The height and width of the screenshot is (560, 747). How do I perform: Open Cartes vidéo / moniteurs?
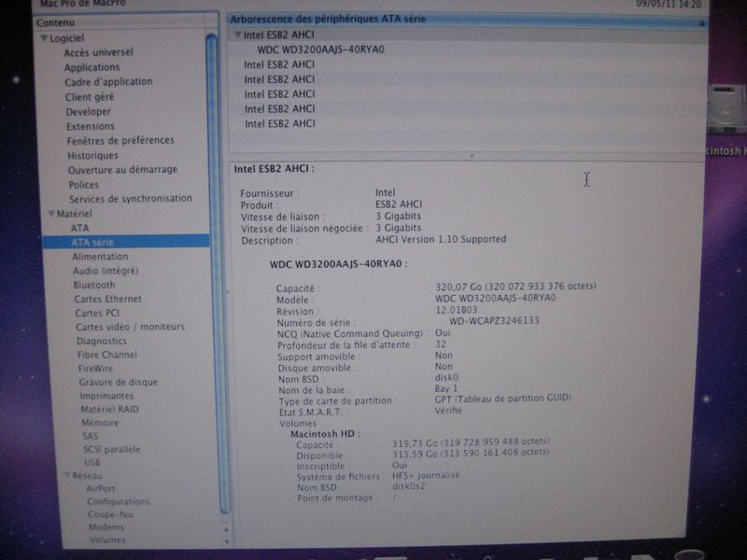coord(130,328)
